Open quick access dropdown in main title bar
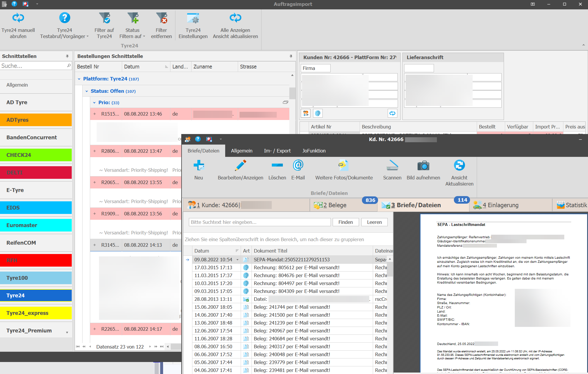Image resolution: width=588 pixels, height=374 pixels. (x=37, y=4)
